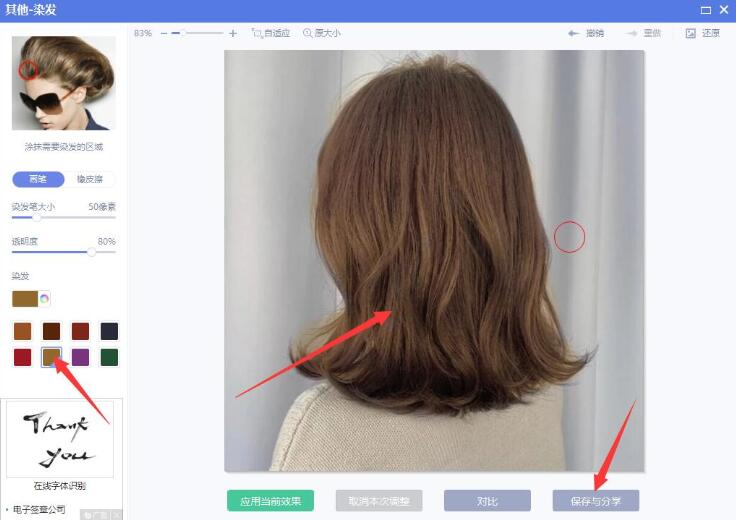Fit image with 自适应 button
736x520 pixels.
271,33
